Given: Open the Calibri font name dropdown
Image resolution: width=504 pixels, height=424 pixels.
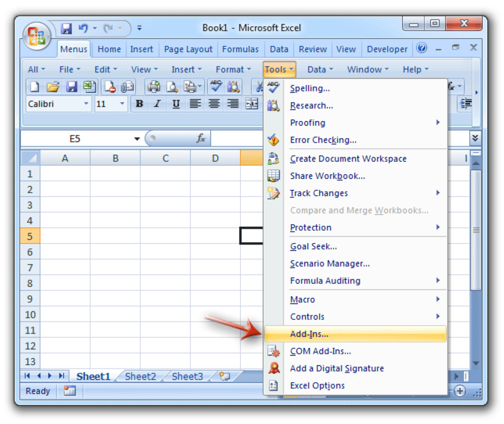Looking at the screenshot, I should [86, 104].
